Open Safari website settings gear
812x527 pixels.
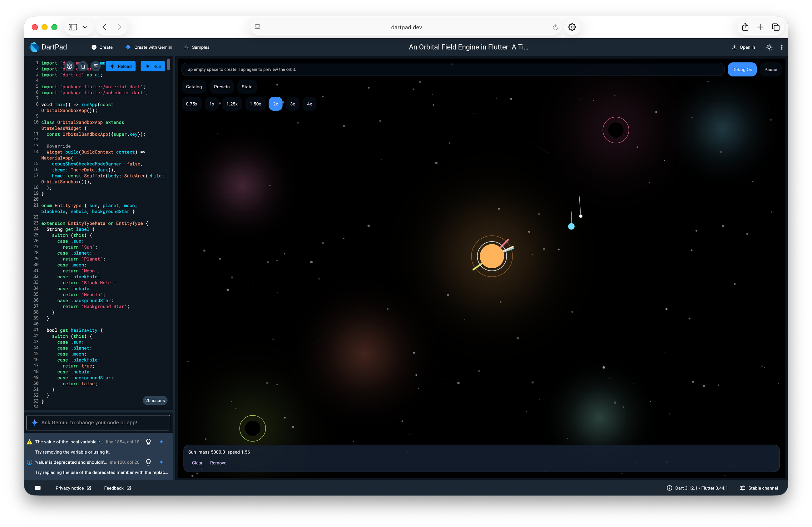coord(572,27)
